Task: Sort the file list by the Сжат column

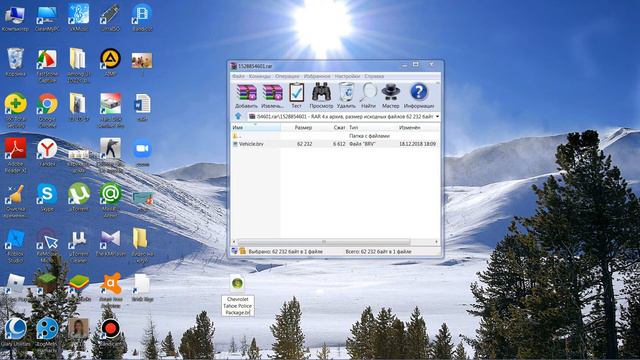Action: click(338, 128)
